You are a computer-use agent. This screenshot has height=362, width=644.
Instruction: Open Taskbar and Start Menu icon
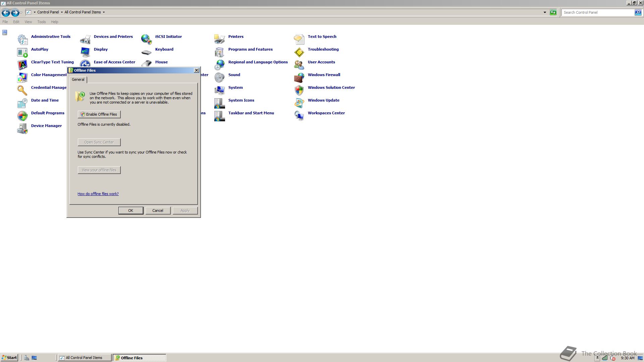[220, 116]
